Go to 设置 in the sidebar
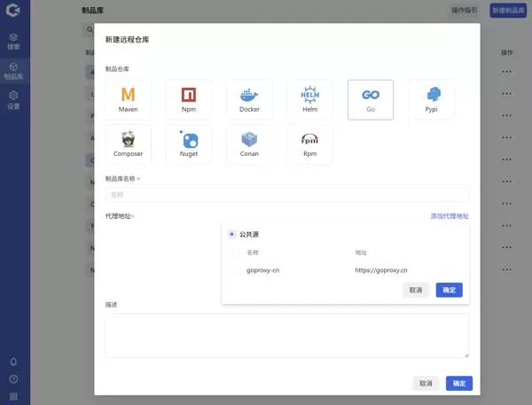The width and height of the screenshot is (532, 405). tap(13, 99)
